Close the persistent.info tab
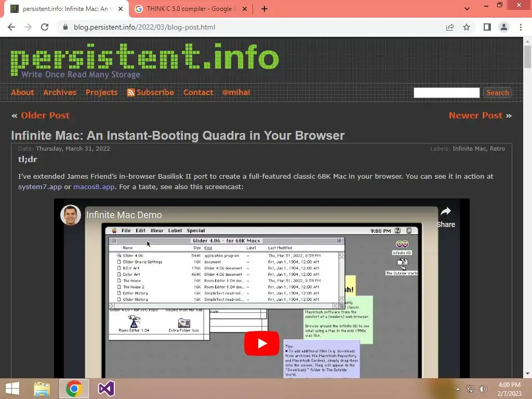 (121, 9)
